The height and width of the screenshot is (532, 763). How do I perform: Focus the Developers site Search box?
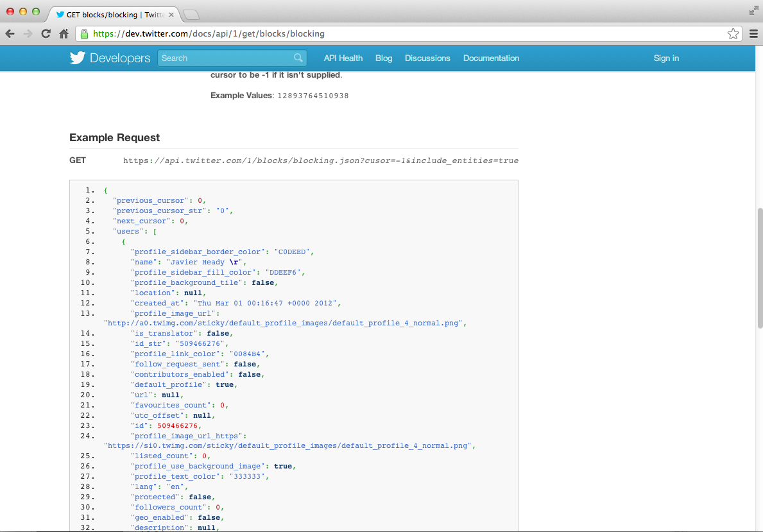[x=232, y=58]
